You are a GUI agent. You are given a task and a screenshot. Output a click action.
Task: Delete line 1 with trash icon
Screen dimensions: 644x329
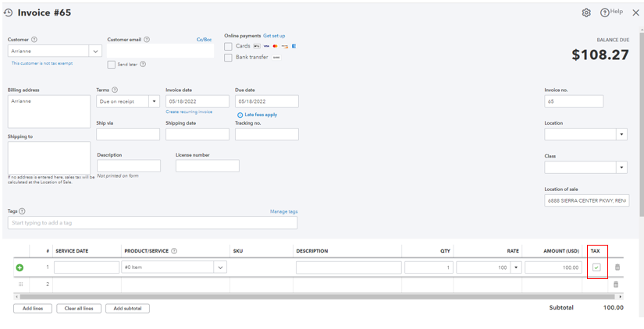(617, 267)
